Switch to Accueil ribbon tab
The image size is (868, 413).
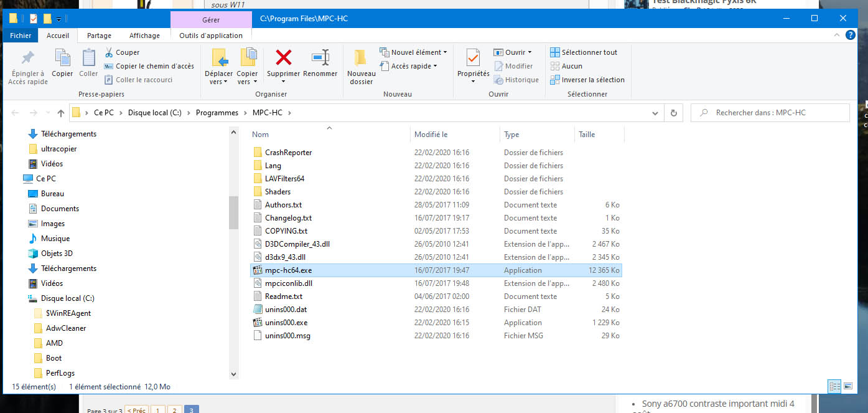58,36
